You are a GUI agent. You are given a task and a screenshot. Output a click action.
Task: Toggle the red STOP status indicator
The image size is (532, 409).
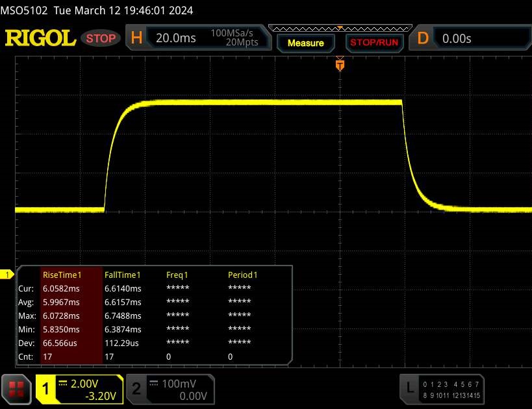101,38
